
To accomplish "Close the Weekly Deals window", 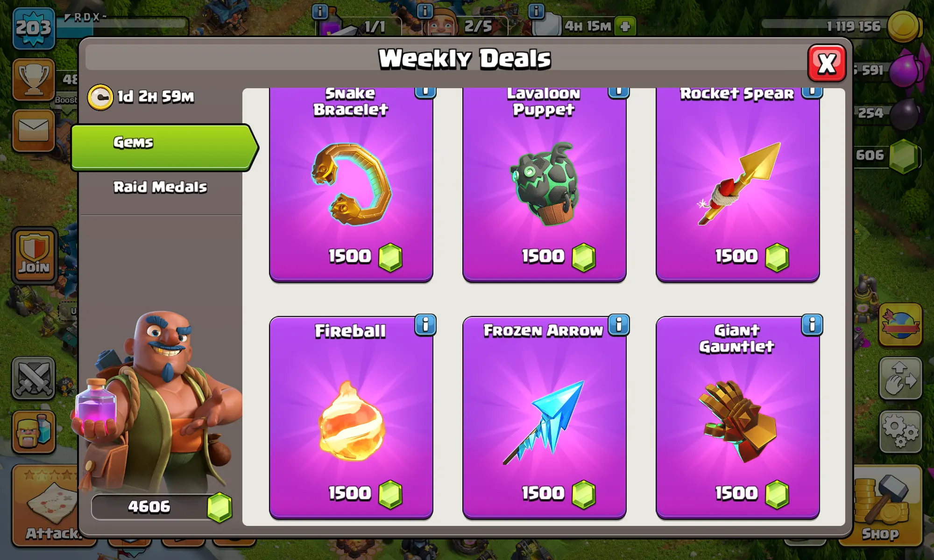I will pos(827,63).
